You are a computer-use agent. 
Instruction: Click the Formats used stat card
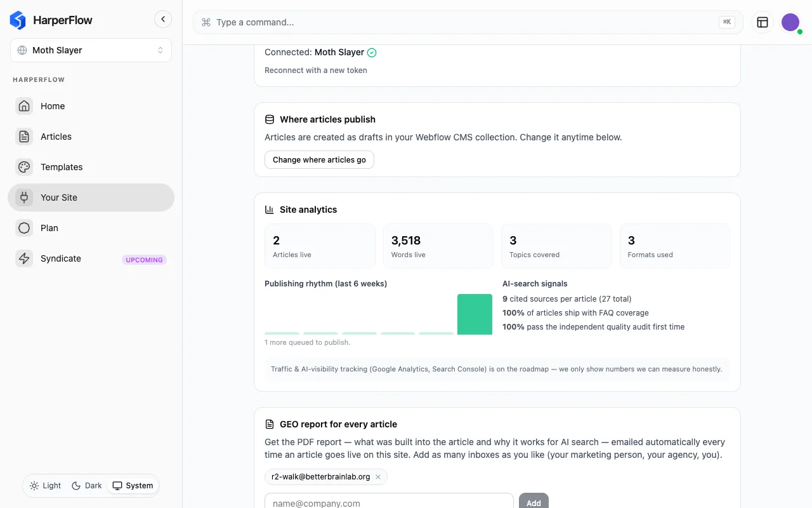tap(675, 246)
